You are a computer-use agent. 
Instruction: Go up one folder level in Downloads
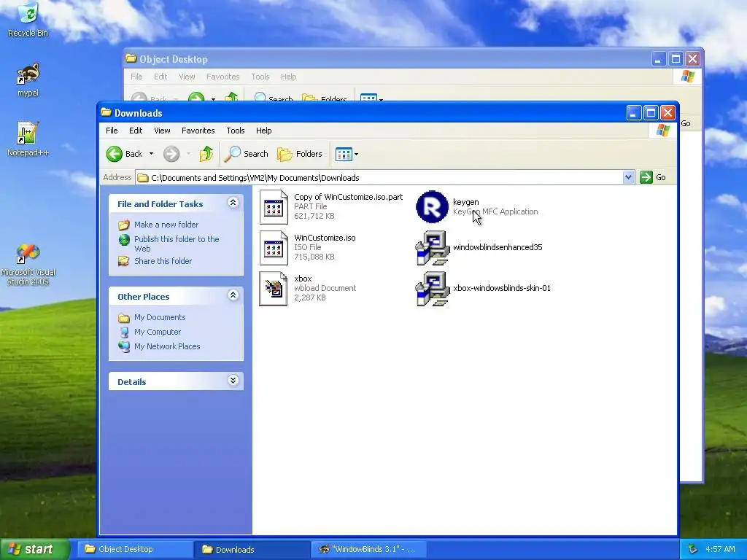click(x=206, y=154)
